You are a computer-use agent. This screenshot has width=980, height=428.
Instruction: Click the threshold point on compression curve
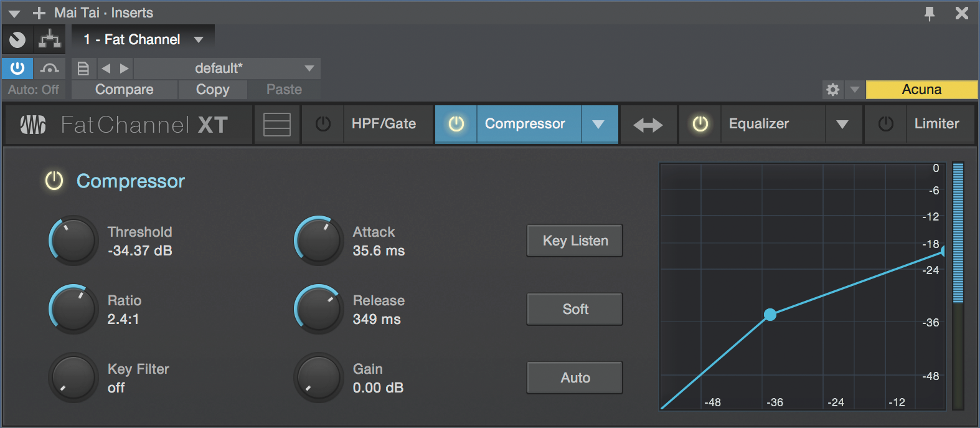tap(770, 315)
